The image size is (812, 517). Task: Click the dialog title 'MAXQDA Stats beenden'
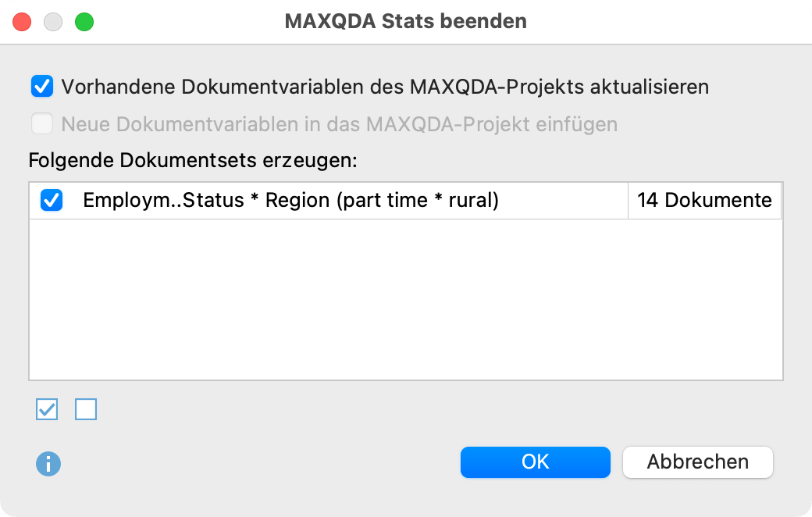click(x=406, y=21)
